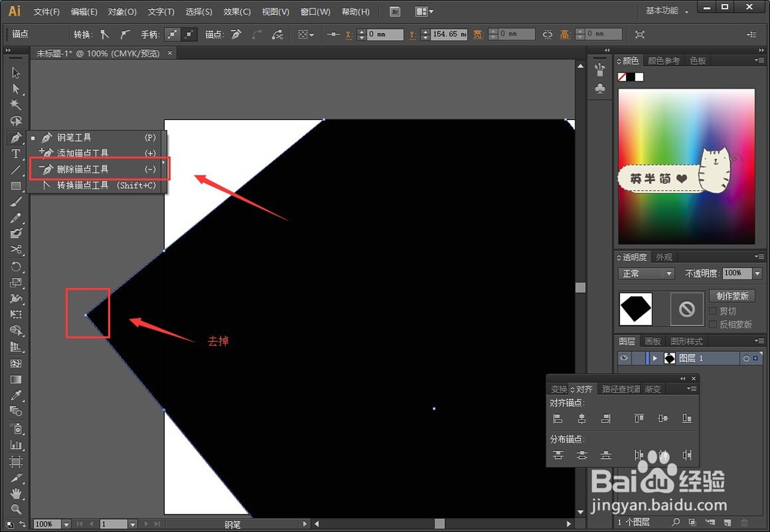Open the arrange documents dropdown

(x=423, y=12)
